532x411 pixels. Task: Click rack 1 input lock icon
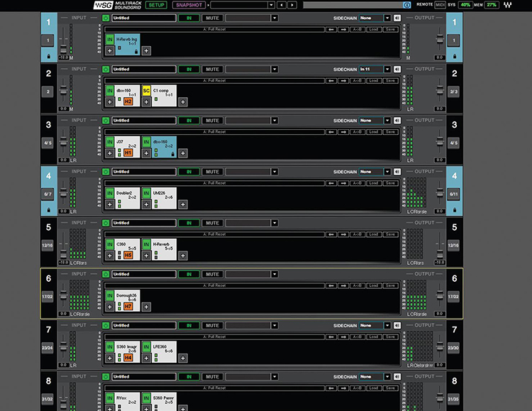pyautogui.click(x=48, y=56)
